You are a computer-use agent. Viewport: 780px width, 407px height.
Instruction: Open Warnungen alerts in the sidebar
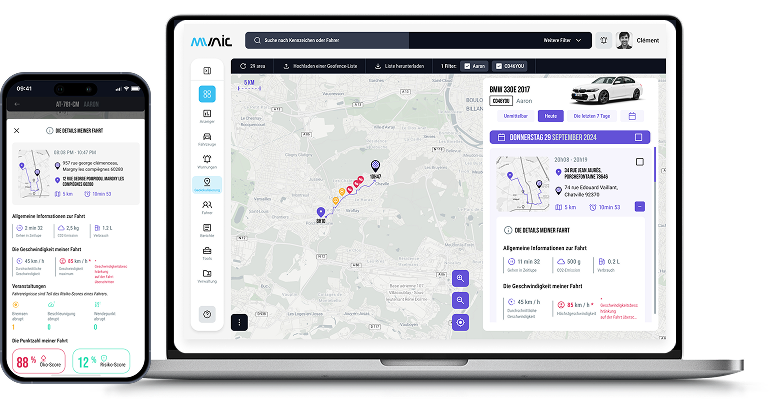coord(207,159)
